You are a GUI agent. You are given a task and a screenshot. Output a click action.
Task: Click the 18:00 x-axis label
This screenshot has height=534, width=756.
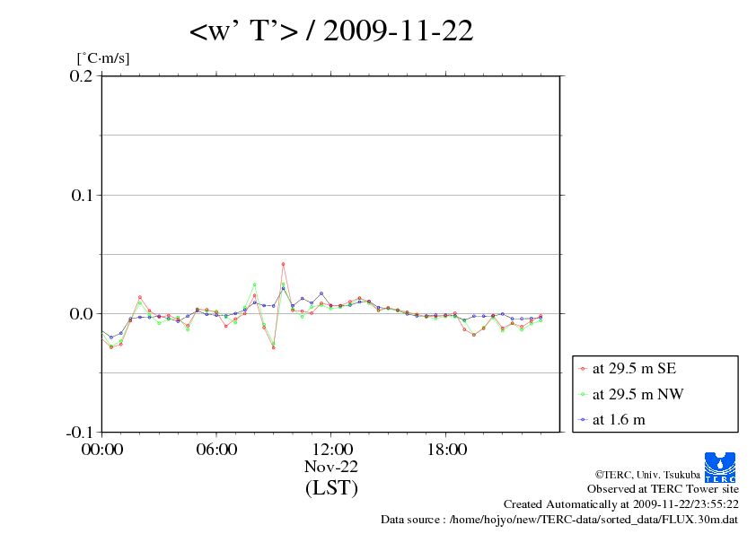(446, 450)
